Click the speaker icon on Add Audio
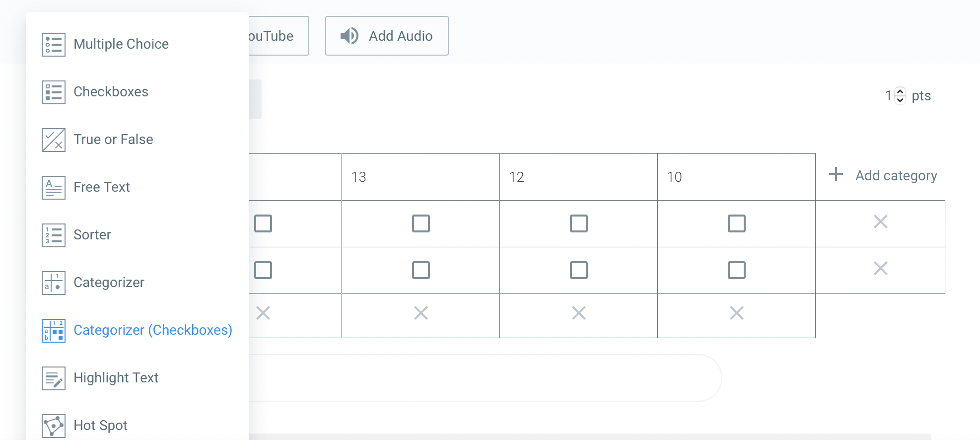 (x=349, y=36)
